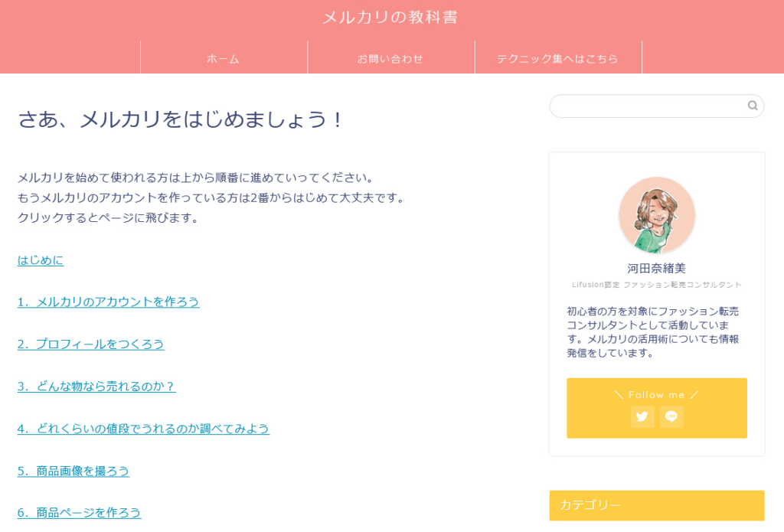
Task: Open テクニック集へはこちら menu item
Action: pos(557,58)
